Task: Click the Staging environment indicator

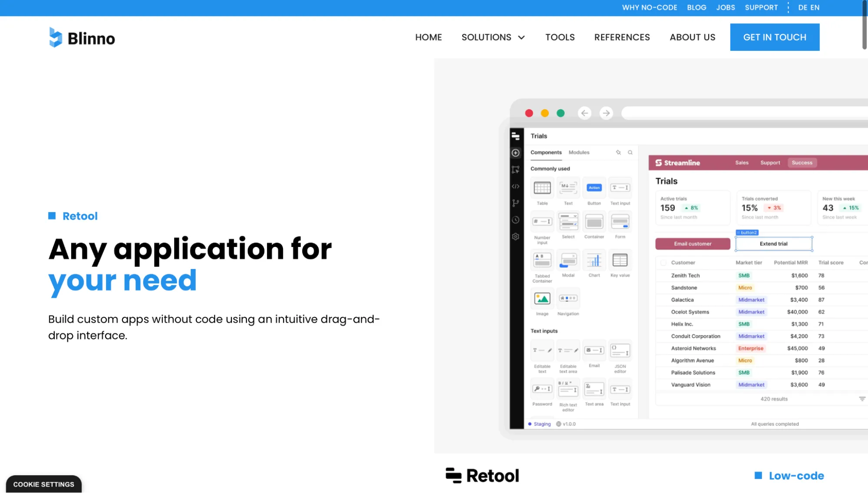Action: [x=540, y=424]
